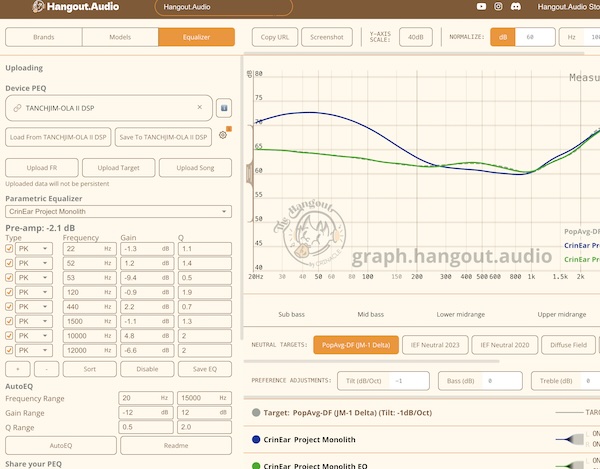Toggle the checkbox for the 1500 Hz filter

pyautogui.click(x=9, y=321)
